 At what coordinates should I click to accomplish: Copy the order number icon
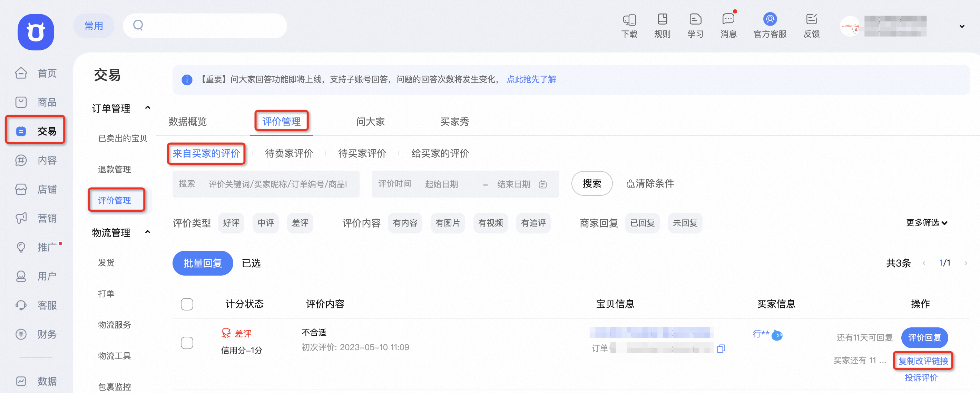[x=721, y=349]
